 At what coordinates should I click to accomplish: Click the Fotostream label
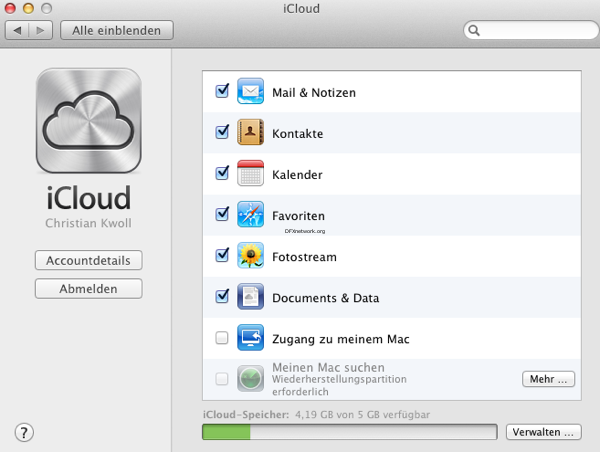304,257
